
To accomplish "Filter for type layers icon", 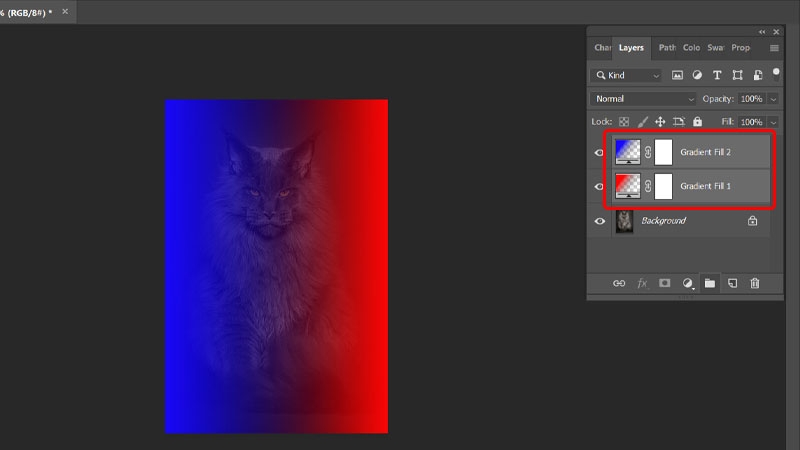I will coord(717,76).
